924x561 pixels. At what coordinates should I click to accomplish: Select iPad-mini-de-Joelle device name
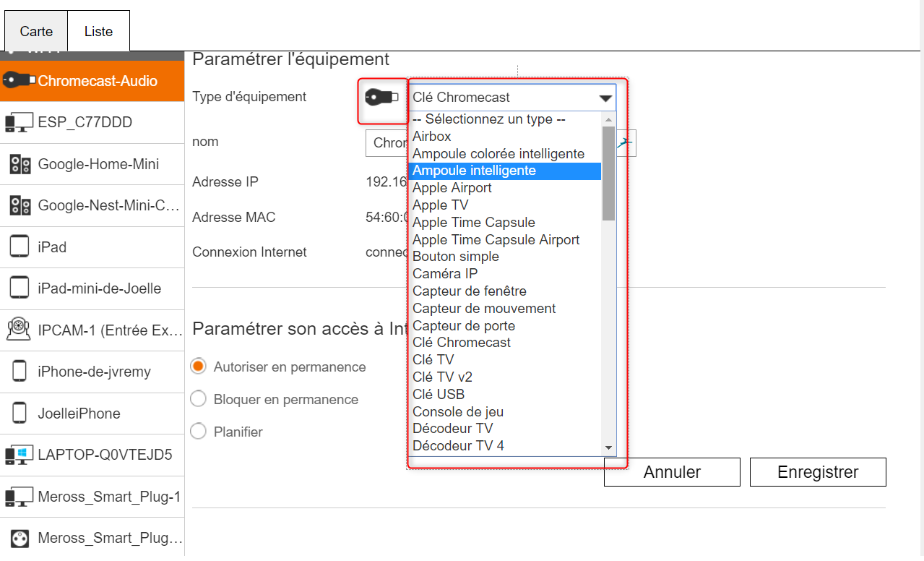(x=100, y=288)
